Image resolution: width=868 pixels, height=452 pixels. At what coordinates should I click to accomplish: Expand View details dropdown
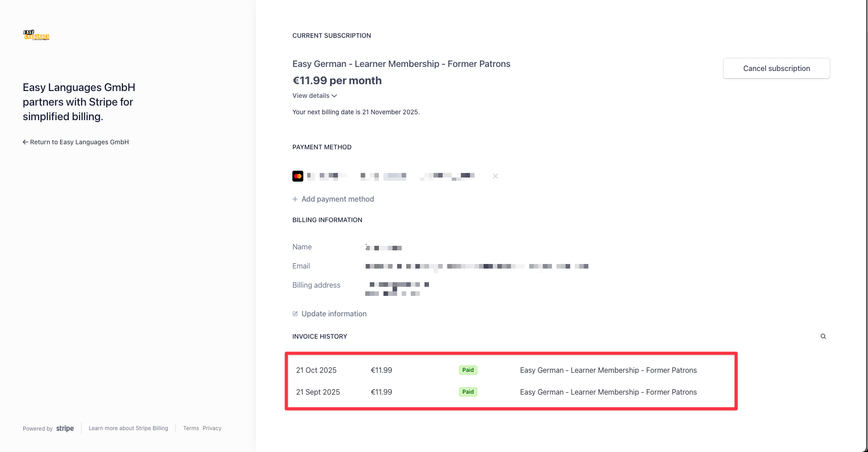tap(314, 96)
